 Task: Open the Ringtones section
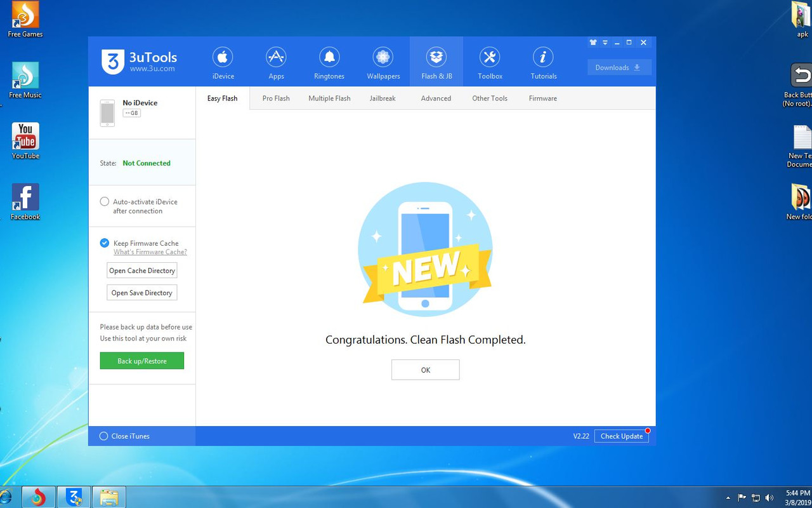(x=329, y=62)
